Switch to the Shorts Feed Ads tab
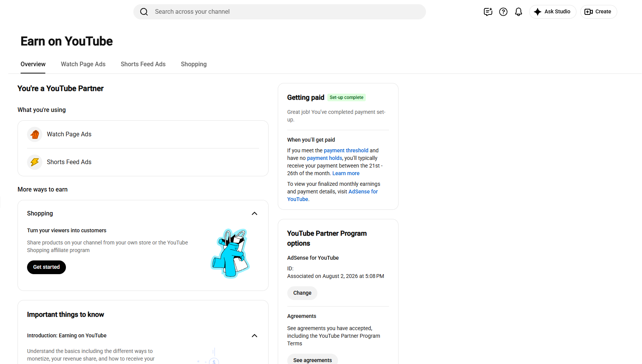Image resolution: width=642 pixels, height=364 pixels. coord(143,64)
